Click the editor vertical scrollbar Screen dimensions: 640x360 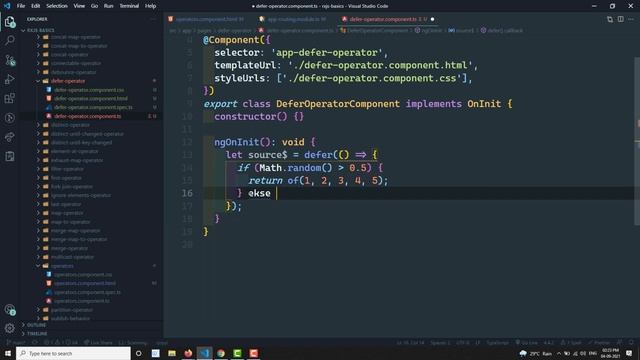(x=637, y=141)
